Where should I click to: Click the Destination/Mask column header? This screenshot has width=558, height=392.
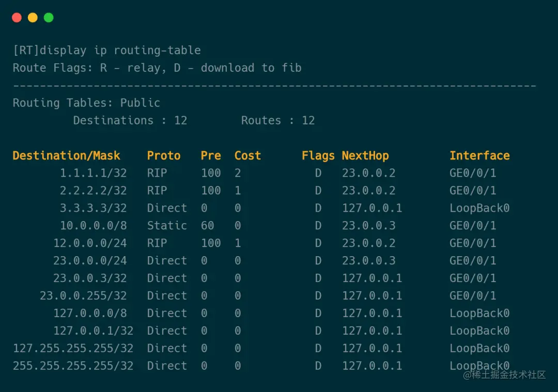coord(67,155)
